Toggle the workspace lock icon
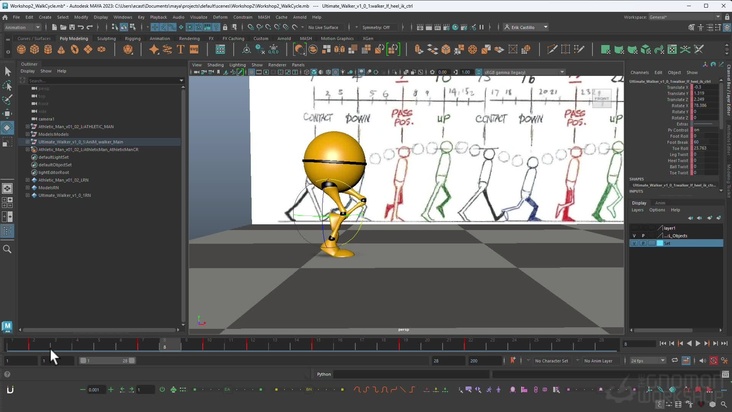Image resolution: width=732 pixels, height=412 pixels. coord(727,17)
